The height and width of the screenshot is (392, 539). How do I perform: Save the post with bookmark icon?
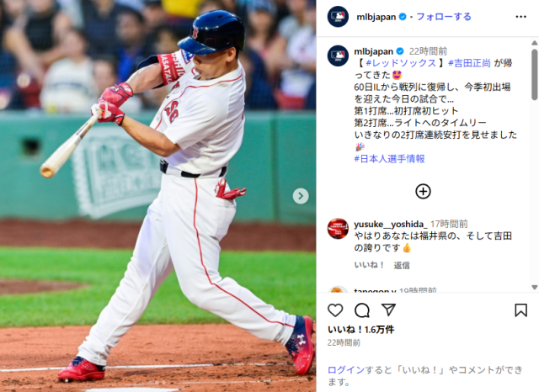click(520, 310)
